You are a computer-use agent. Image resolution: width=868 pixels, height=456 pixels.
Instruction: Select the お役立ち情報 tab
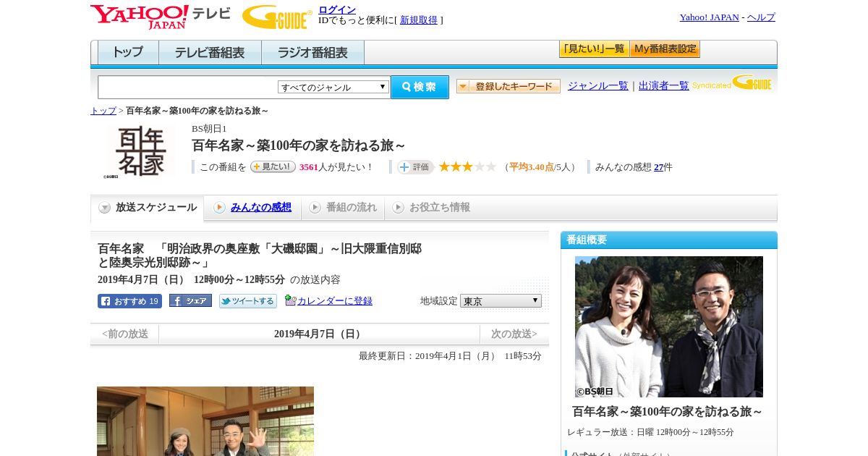click(x=431, y=208)
